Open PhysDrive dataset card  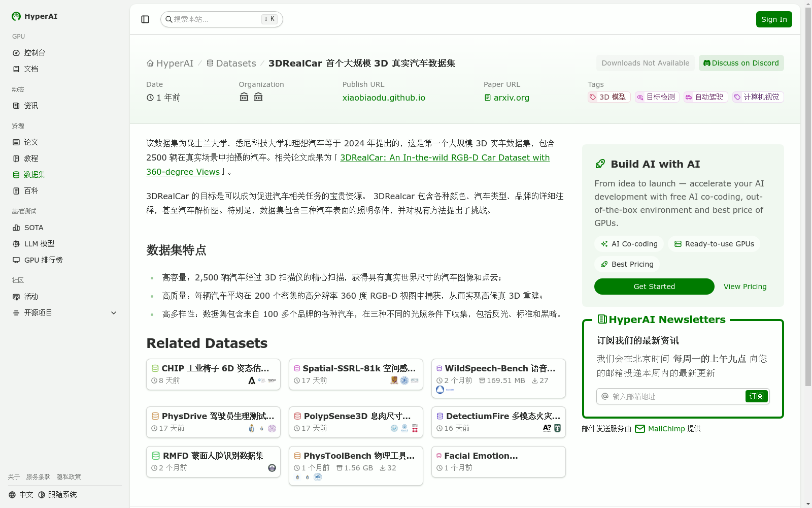tap(213, 422)
